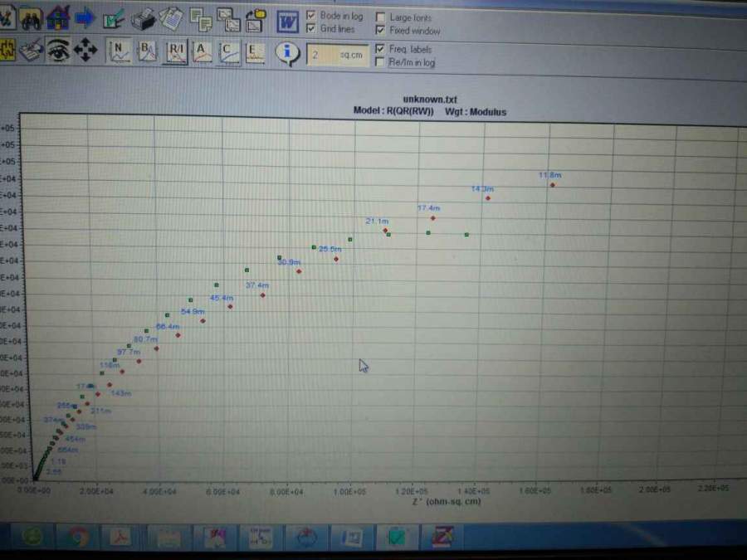Click the eye view icon

pyautogui.click(x=57, y=50)
